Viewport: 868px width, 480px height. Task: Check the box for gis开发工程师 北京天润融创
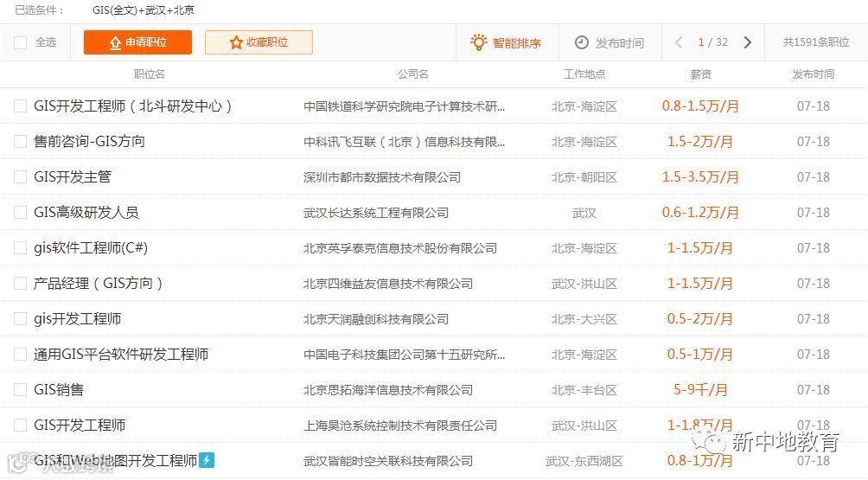click(x=21, y=318)
